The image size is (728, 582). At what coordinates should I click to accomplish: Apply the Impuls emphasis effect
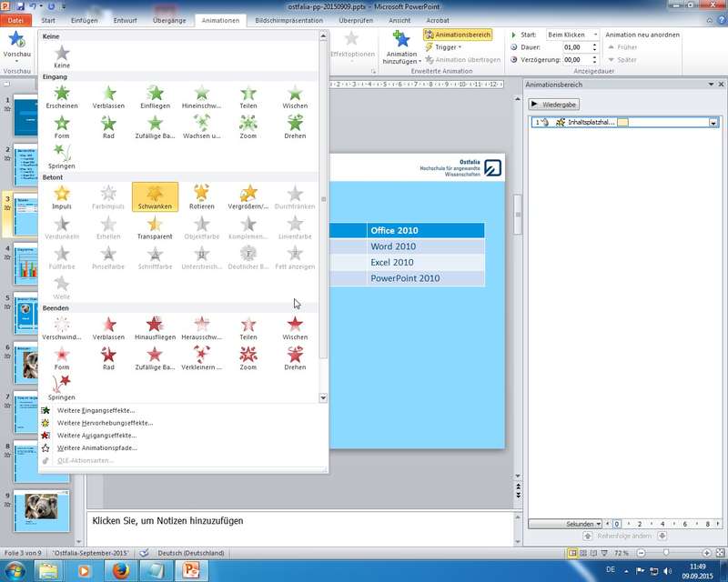point(62,197)
